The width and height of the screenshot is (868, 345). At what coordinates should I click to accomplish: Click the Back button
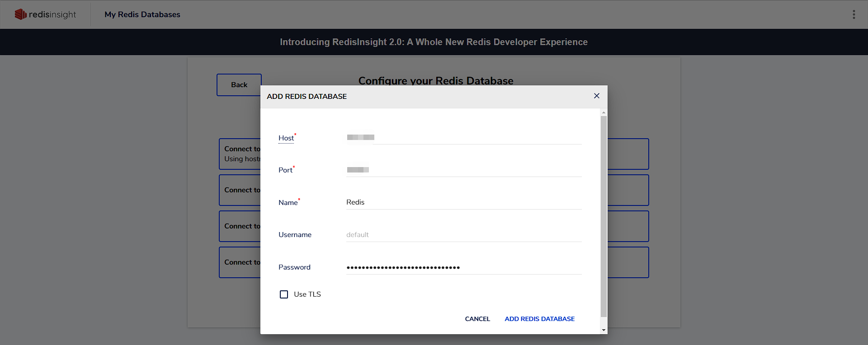pos(239,85)
